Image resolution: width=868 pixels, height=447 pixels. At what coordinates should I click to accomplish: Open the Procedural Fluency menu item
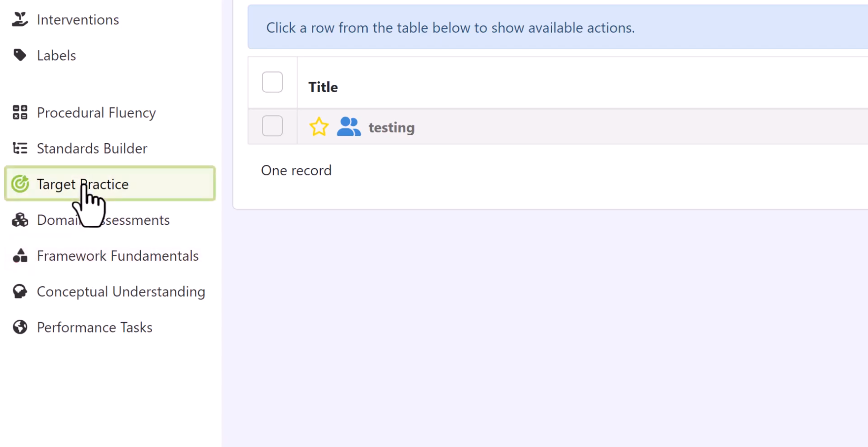point(96,112)
